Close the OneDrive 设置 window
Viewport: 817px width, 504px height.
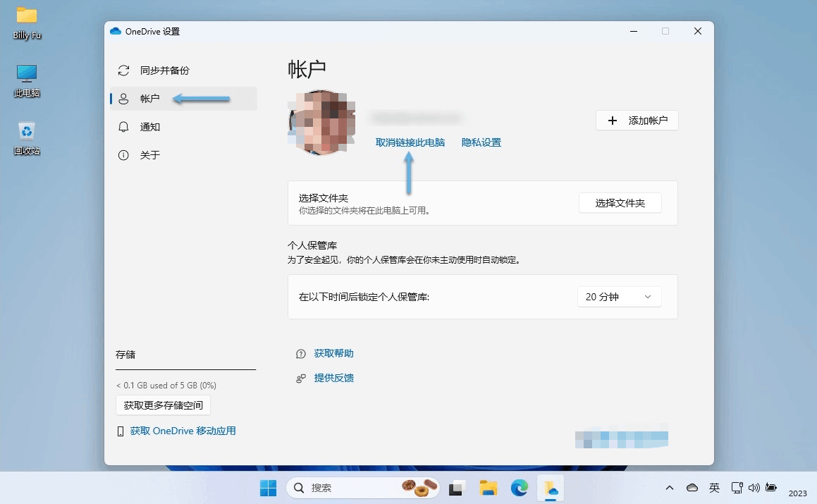[698, 31]
